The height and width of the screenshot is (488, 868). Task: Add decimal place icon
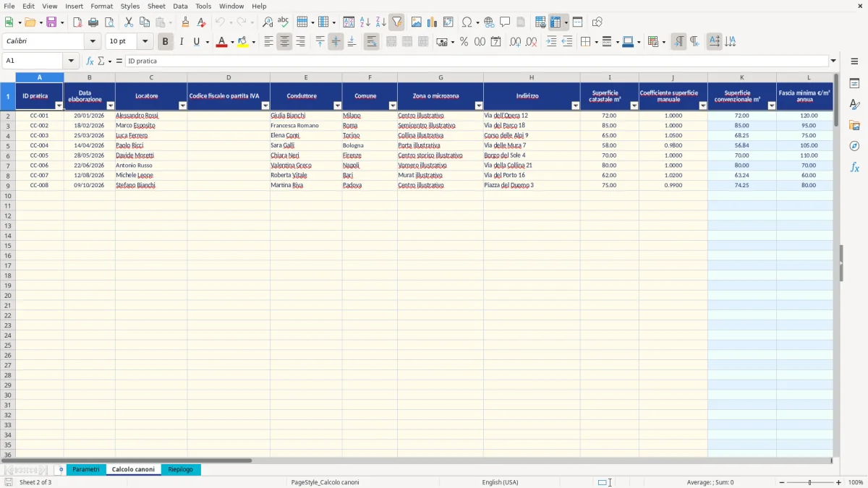pos(515,42)
